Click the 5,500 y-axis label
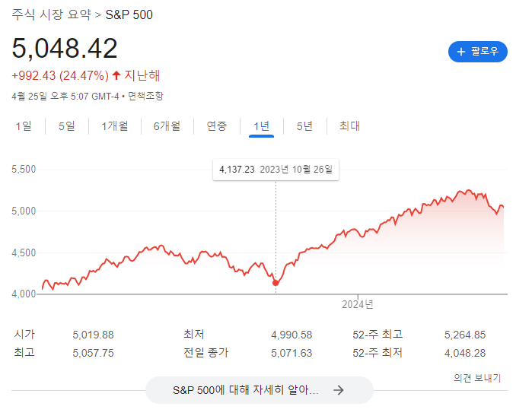Image resolution: width=532 pixels, height=416 pixels. pos(24,169)
